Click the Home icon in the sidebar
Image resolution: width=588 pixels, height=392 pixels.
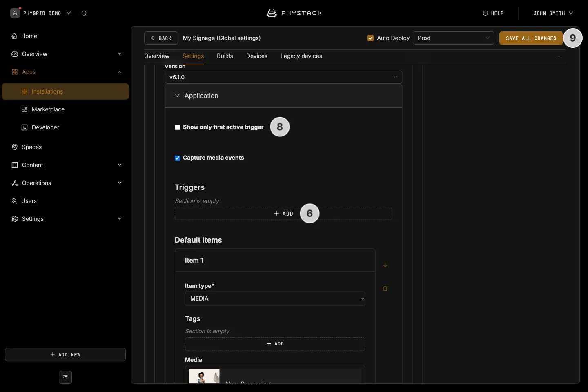[x=14, y=36]
